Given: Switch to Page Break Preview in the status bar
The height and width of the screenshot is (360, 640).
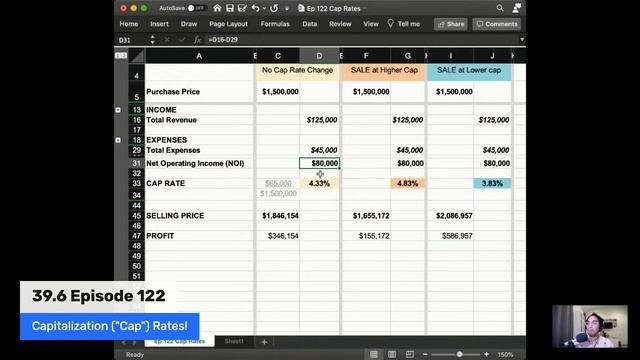Looking at the screenshot, I should coord(410,354).
